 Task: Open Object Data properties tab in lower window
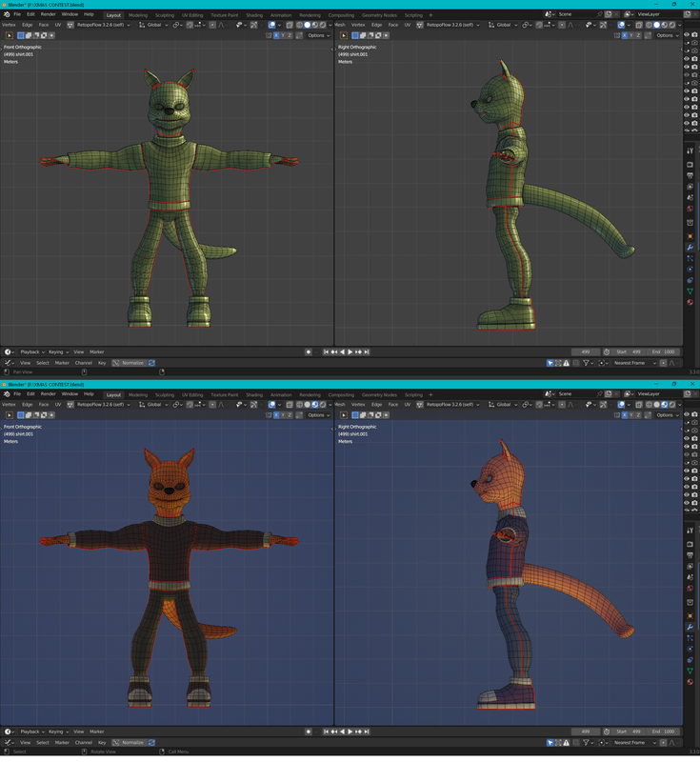(690, 671)
